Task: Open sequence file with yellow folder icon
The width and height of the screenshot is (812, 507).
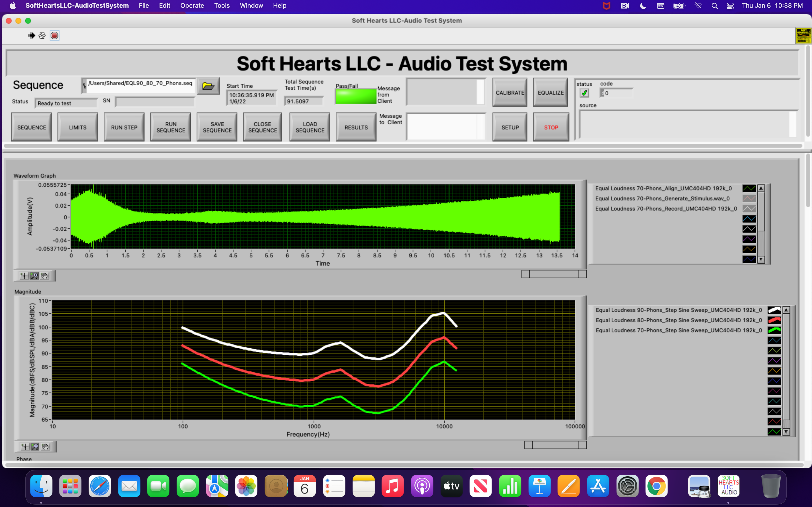Action: [x=208, y=86]
